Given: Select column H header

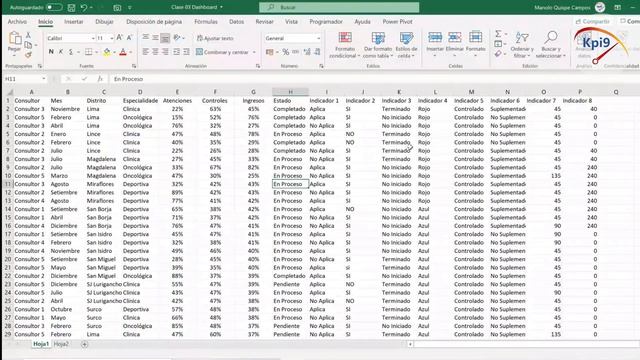Looking at the screenshot, I should click(x=290, y=92).
